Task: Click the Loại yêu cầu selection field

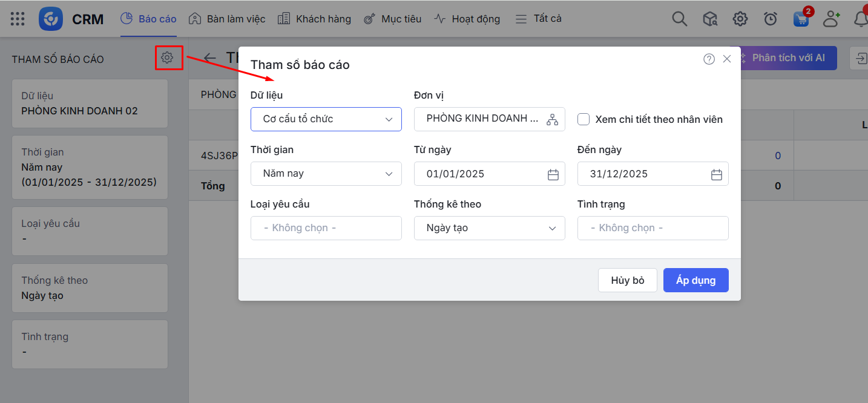Action: pos(326,228)
